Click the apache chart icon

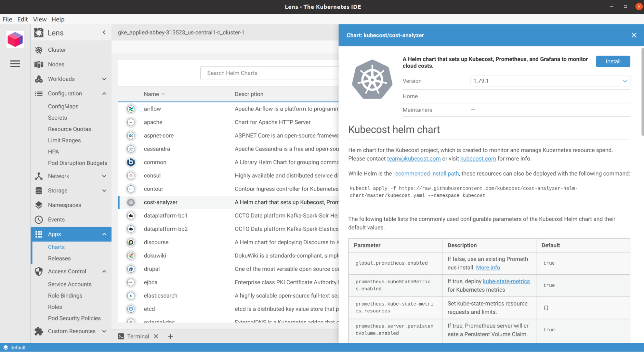pos(131,122)
